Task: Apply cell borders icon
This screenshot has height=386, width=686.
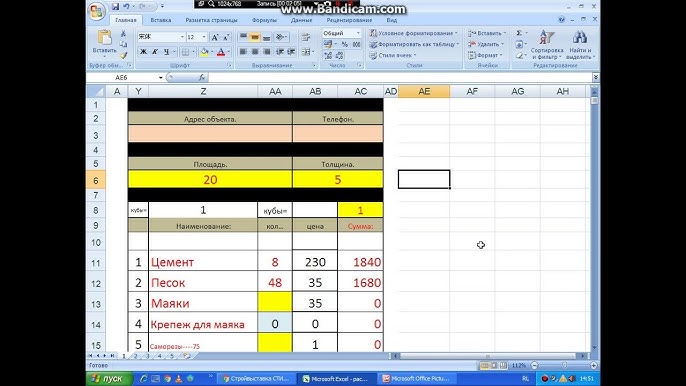Action: coord(186,52)
